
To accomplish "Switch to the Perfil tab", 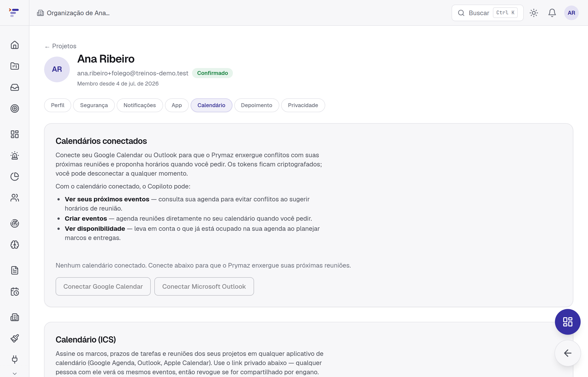I will 58,105.
